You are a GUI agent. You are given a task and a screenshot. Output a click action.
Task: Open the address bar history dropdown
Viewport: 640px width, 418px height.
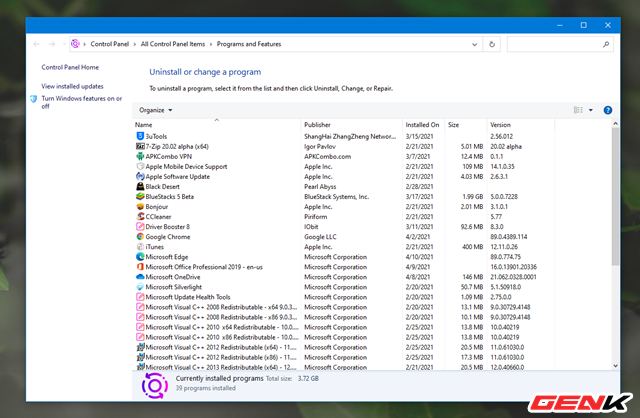coord(474,44)
